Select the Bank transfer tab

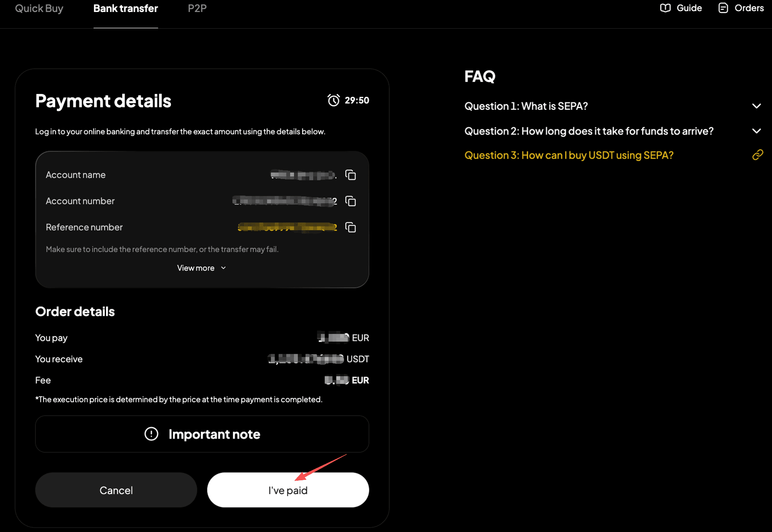pyautogui.click(x=126, y=9)
